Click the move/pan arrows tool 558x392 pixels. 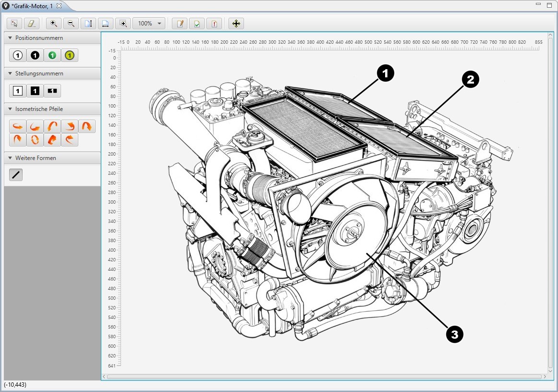point(236,24)
